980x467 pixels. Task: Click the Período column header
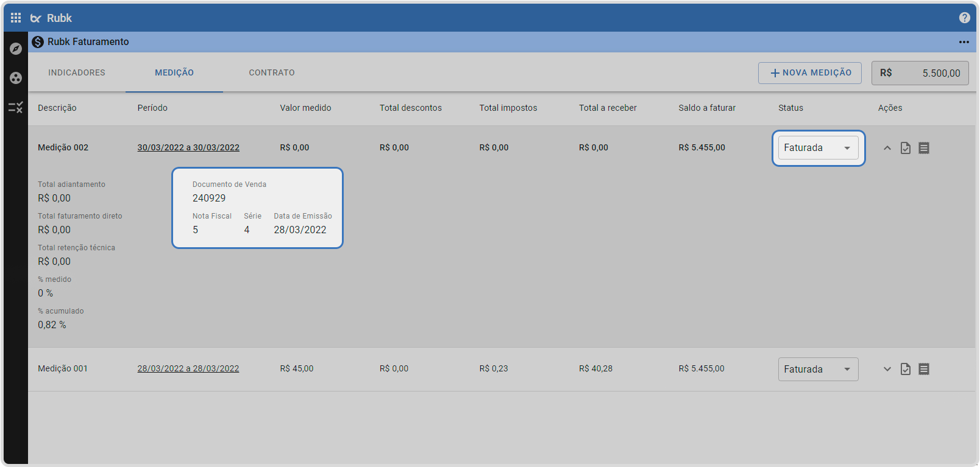pyautogui.click(x=152, y=108)
